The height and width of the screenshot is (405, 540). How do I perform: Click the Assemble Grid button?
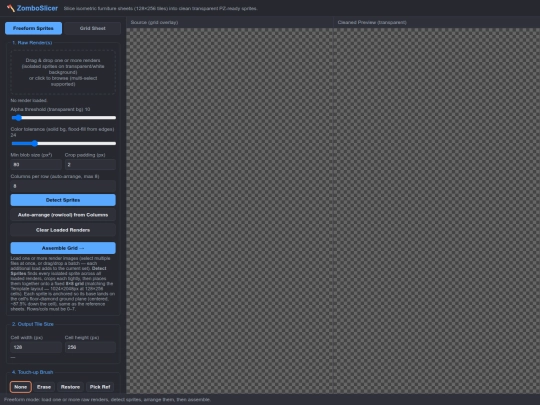[x=63, y=248]
